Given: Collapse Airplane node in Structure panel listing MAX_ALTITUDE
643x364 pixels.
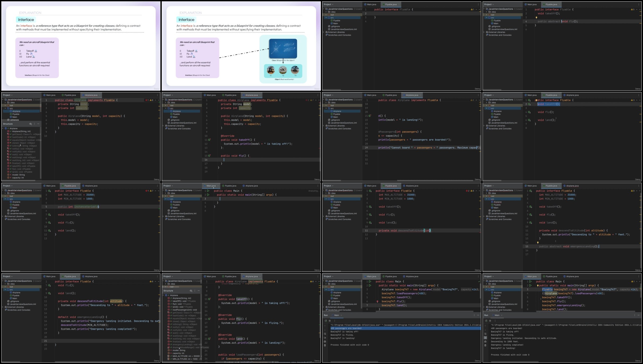Looking at the screenshot, I should click(x=163, y=295).
